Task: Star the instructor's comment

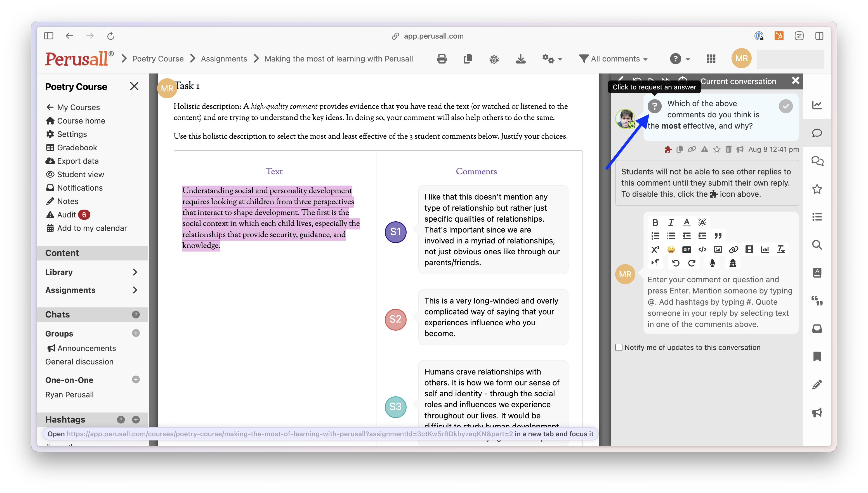Action: tap(717, 149)
